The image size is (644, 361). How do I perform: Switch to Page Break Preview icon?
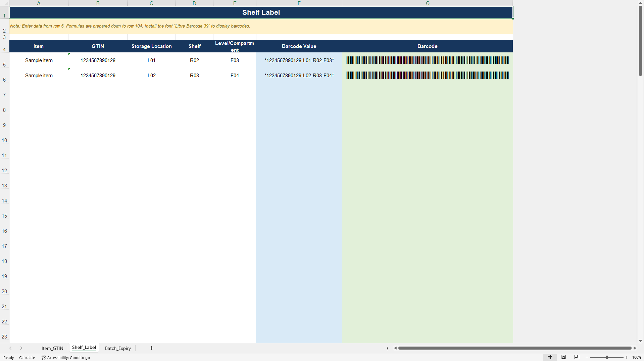[577, 357]
